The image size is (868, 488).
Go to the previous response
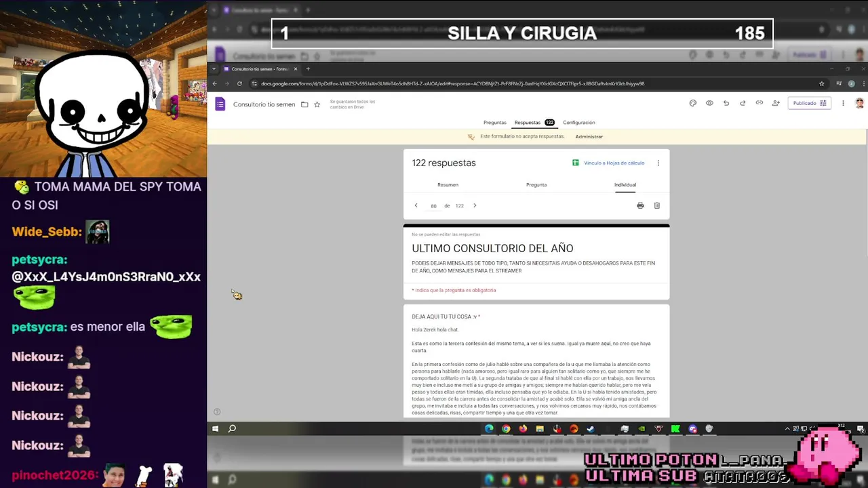coord(416,205)
